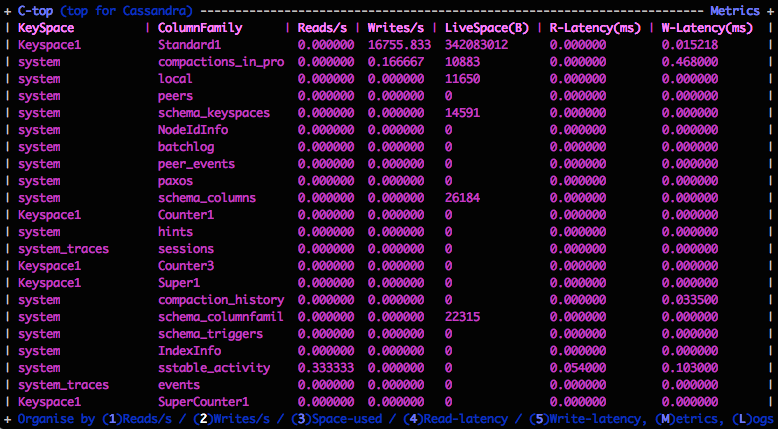
Task: Select the local column family row
Action: click(389, 79)
